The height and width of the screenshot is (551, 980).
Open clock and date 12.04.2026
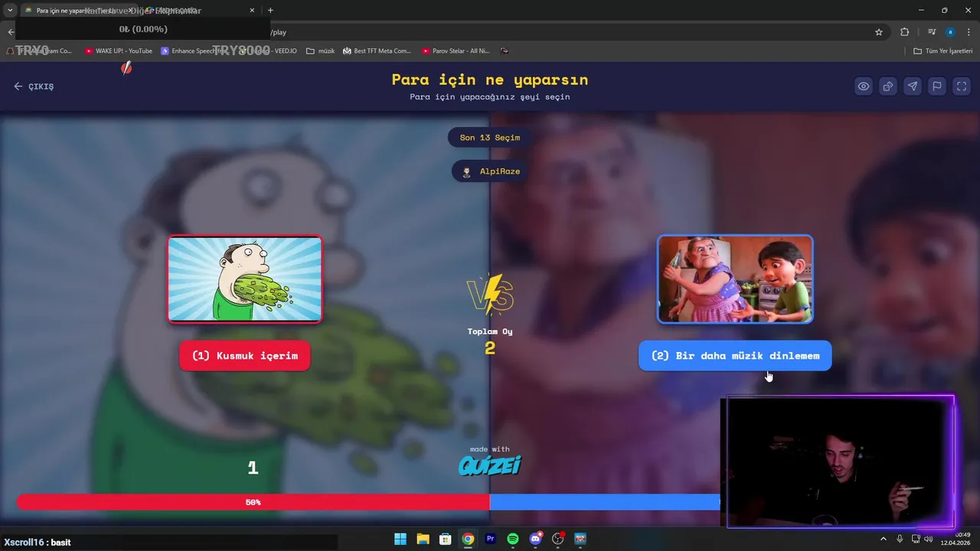[956, 539]
